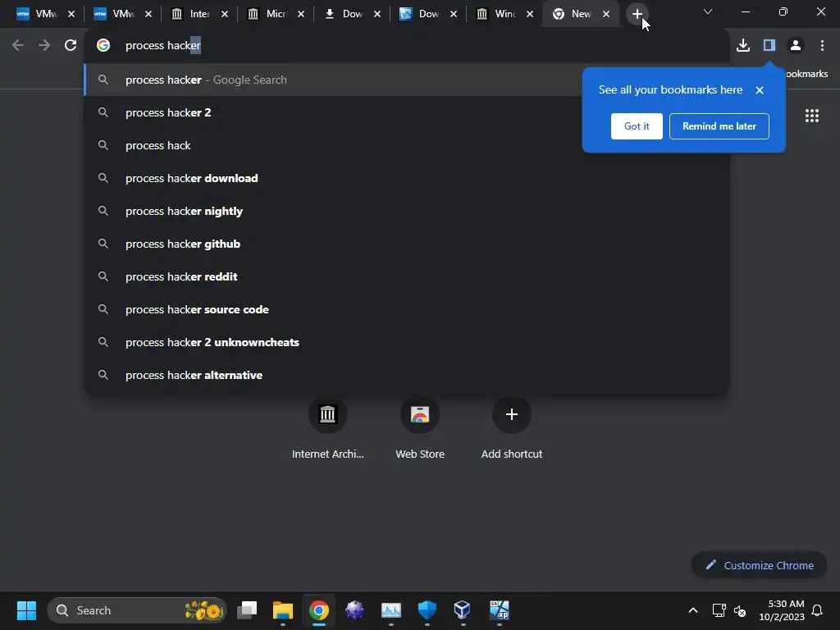840x630 pixels.
Task: Reload the current page
Action: [x=71, y=46]
